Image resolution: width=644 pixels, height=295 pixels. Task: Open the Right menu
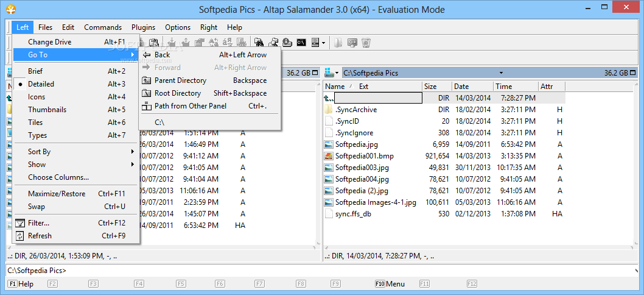209,27
